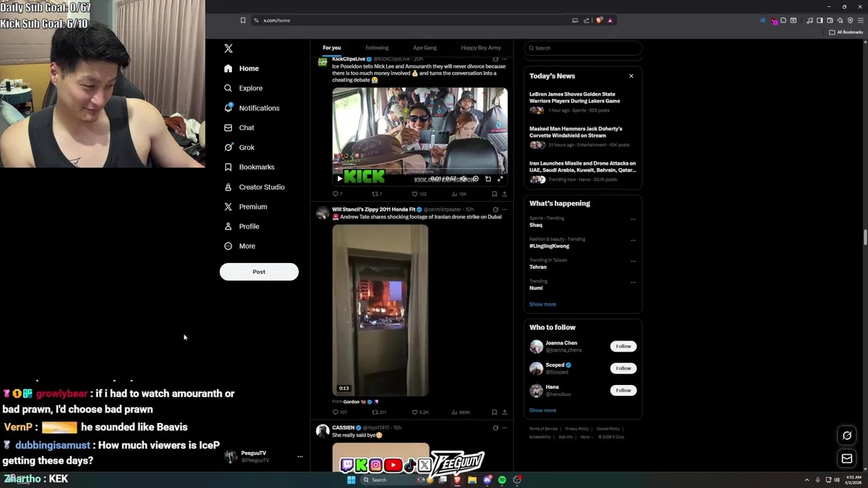Follow Joanna Chen
The image size is (868, 488).
pyautogui.click(x=623, y=346)
